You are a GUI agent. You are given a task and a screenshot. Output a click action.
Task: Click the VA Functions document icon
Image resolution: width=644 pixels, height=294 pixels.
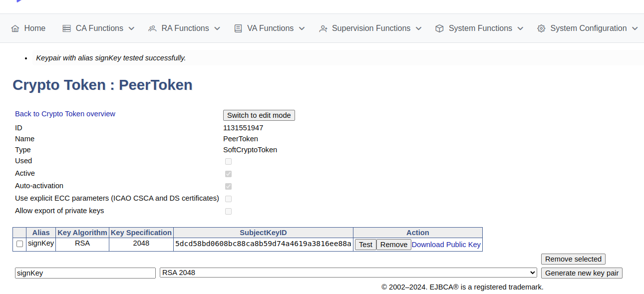238,28
